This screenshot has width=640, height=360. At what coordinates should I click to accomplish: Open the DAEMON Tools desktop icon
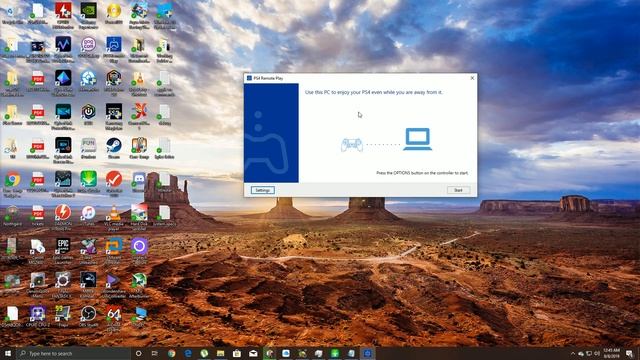pos(63,216)
